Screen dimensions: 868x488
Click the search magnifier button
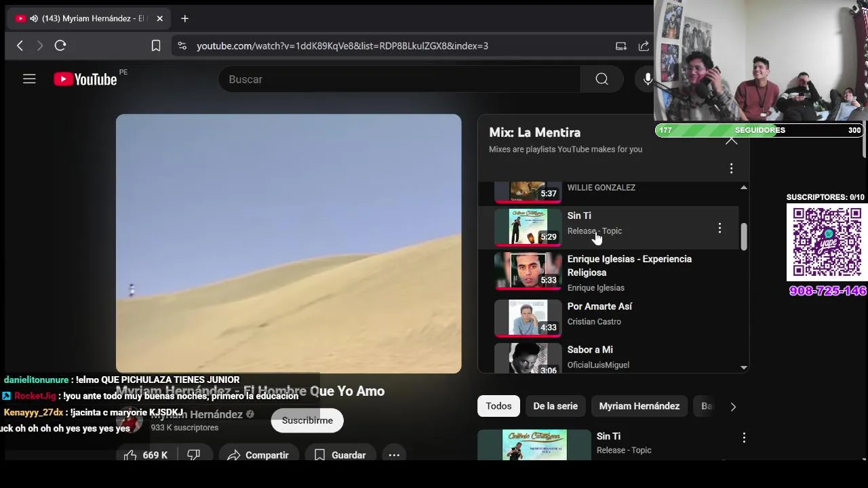[x=601, y=79]
